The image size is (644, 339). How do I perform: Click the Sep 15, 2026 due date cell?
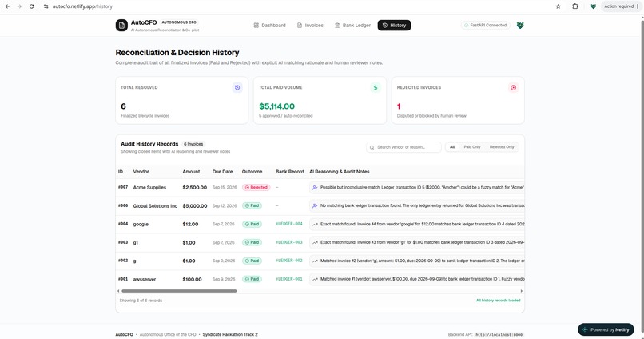[x=225, y=187]
